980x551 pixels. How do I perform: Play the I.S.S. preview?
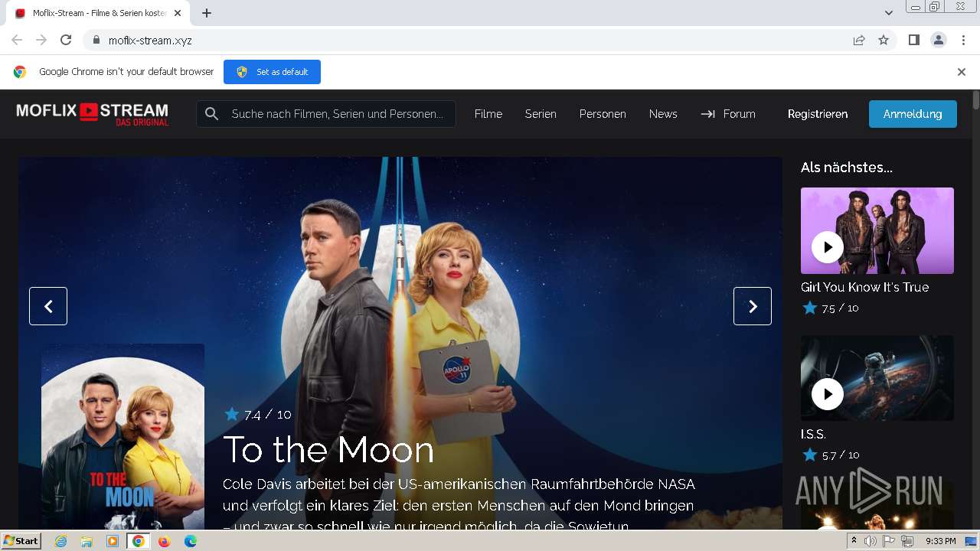(828, 394)
